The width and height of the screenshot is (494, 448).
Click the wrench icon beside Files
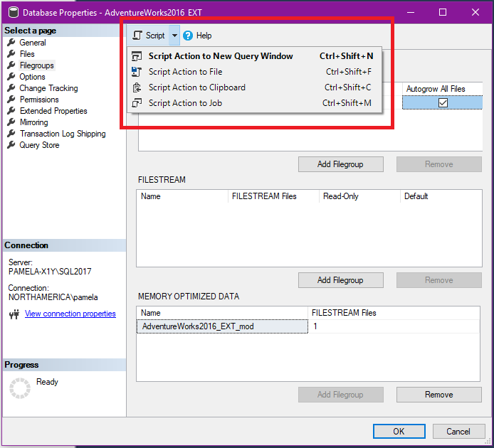[x=11, y=54]
